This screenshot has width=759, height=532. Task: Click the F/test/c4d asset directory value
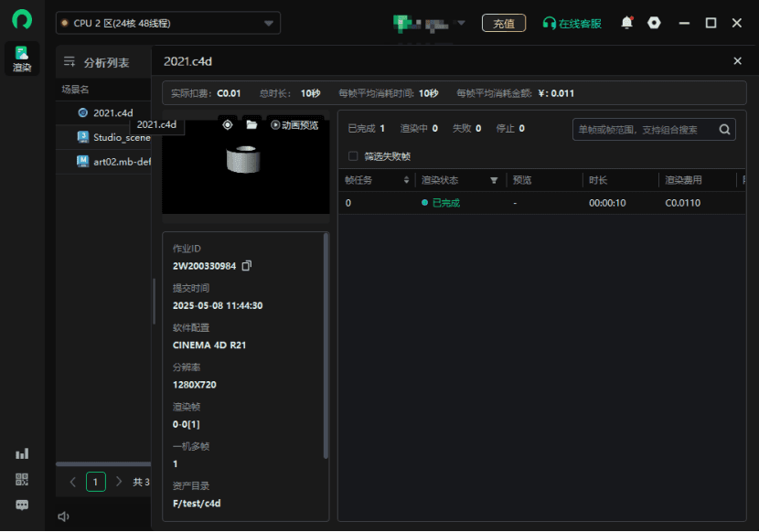[197, 504]
